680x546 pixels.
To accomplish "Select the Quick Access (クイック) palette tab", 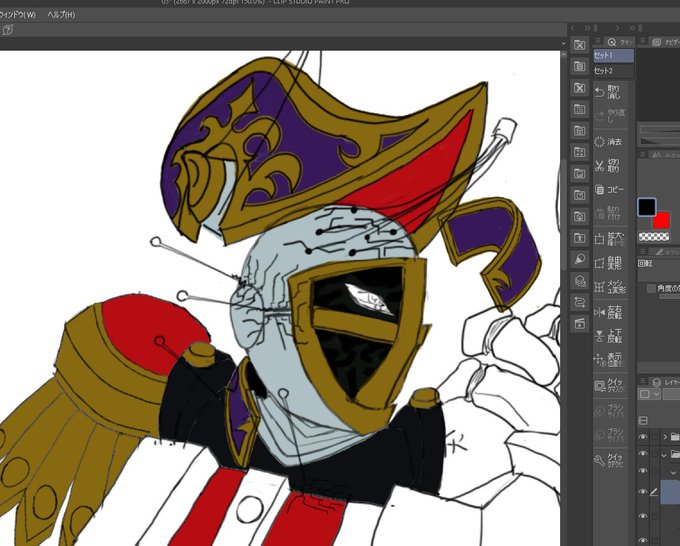I will tap(619, 42).
